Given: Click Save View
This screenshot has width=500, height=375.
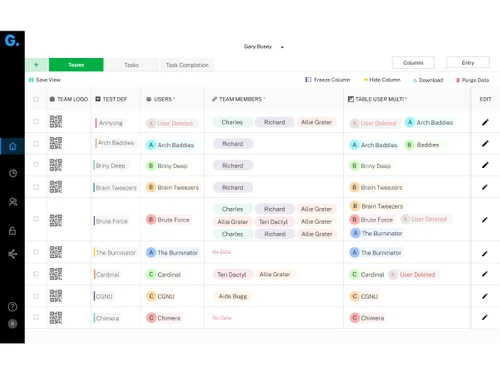Looking at the screenshot, I should pos(45,80).
